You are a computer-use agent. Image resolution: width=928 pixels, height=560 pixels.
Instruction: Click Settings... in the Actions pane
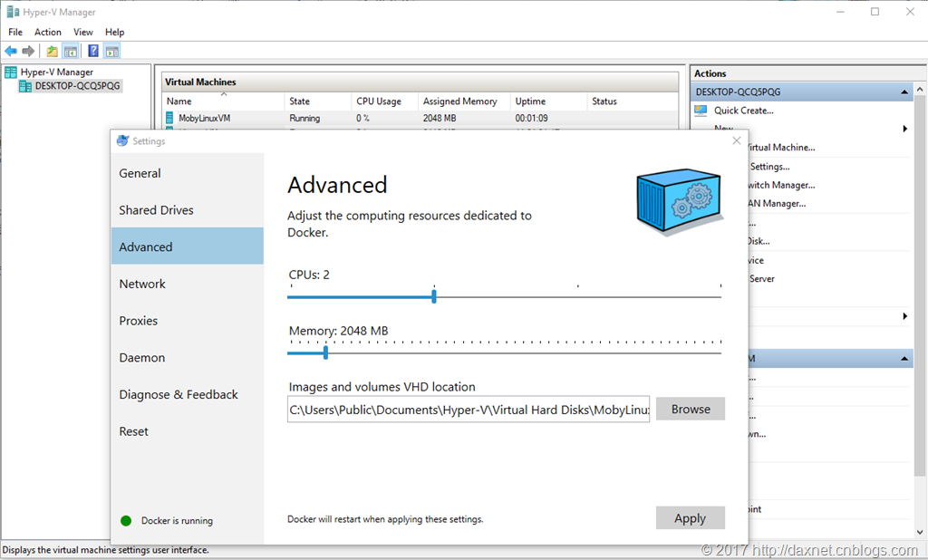[769, 167]
